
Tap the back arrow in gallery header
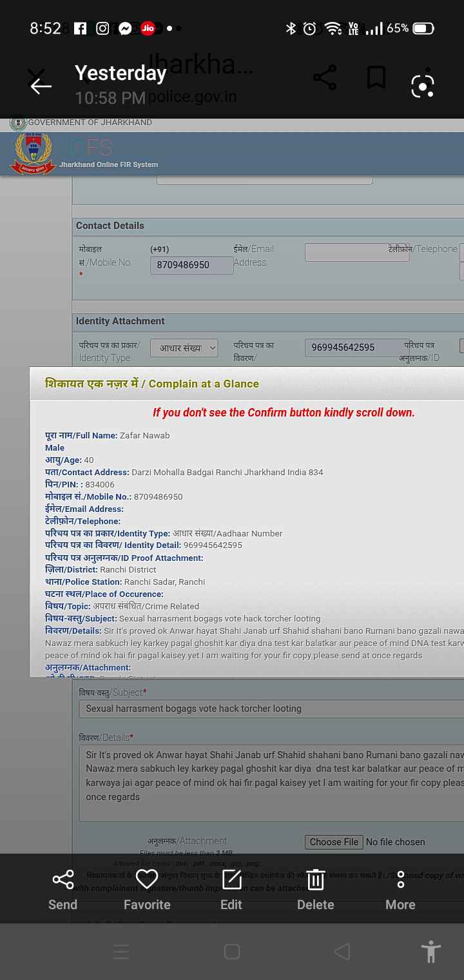(41, 86)
